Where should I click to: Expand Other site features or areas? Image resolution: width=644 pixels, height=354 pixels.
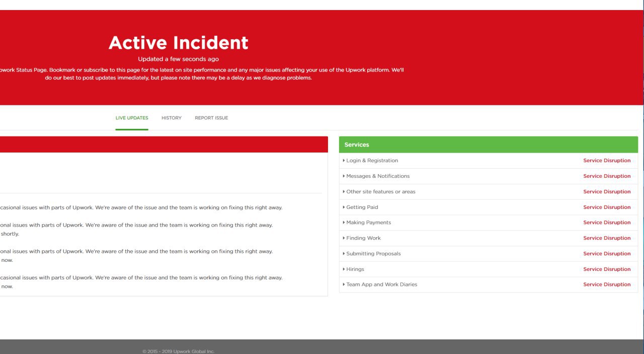489,192
